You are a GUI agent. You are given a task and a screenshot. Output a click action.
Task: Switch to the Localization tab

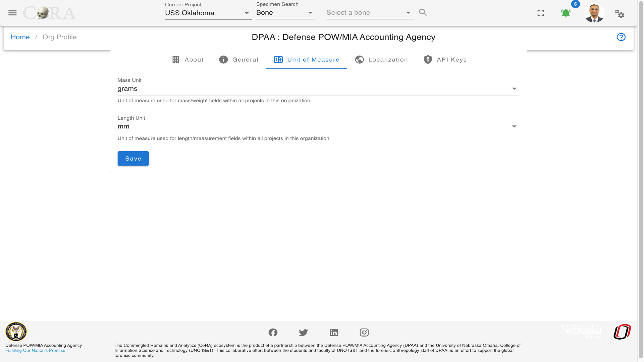click(381, 60)
